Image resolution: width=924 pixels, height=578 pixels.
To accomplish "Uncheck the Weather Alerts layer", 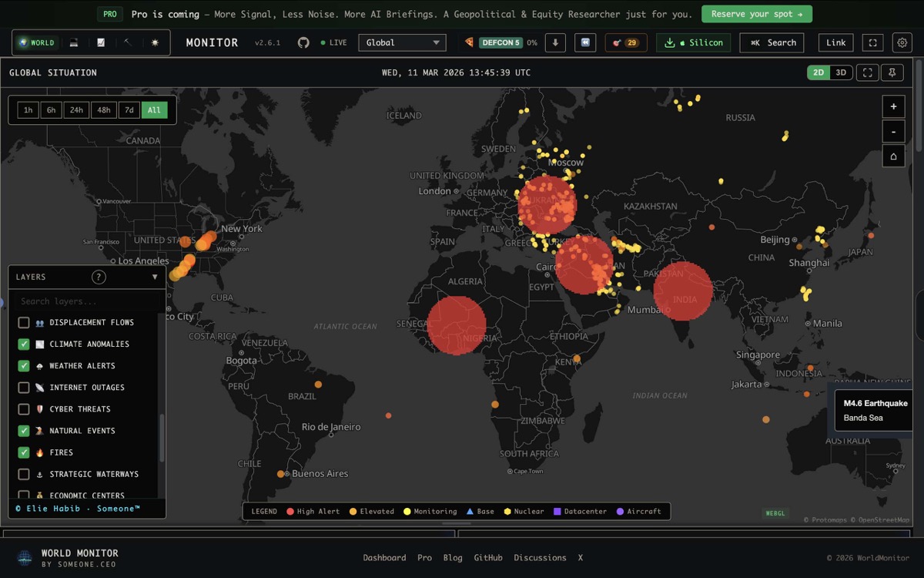I will click(24, 365).
